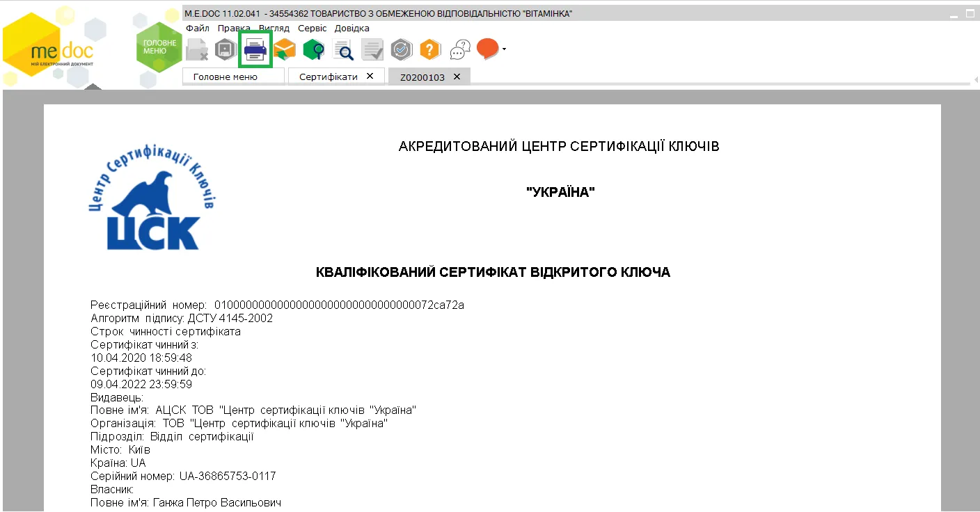Click the date 10.04.2020 18:59:48

[141, 358]
